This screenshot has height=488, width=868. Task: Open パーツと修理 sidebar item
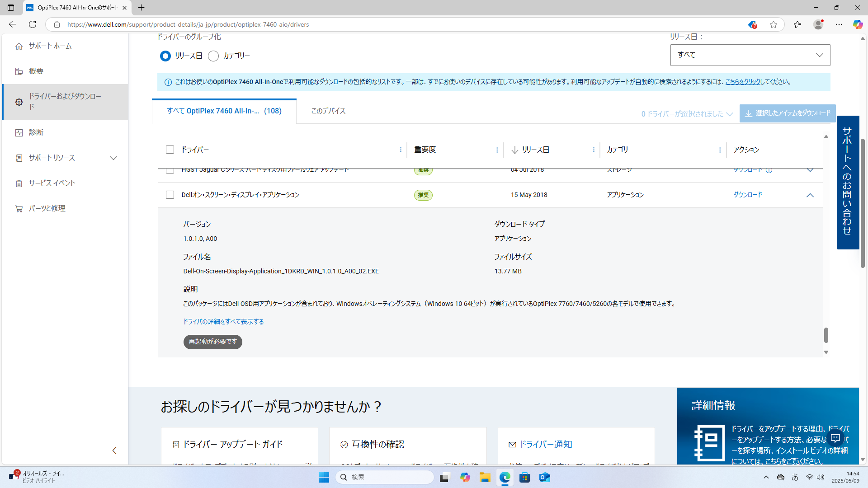click(47, 208)
